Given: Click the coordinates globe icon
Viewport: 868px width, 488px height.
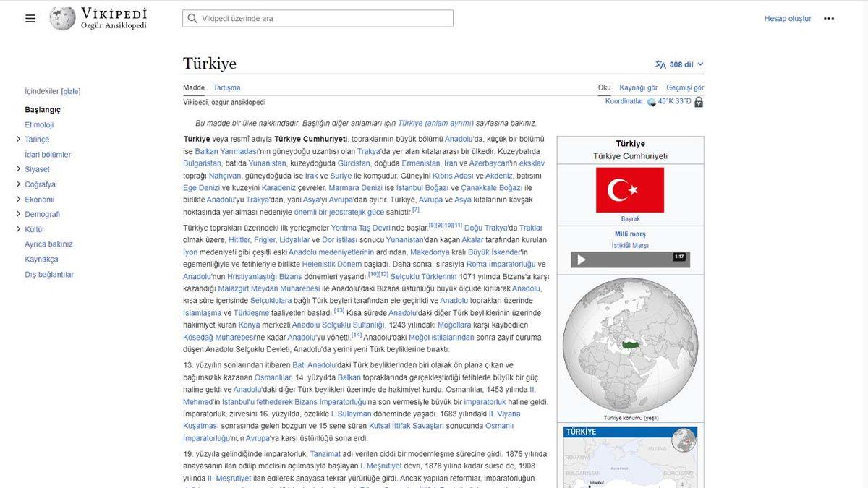Looking at the screenshot, I should [x=651, y=102].
